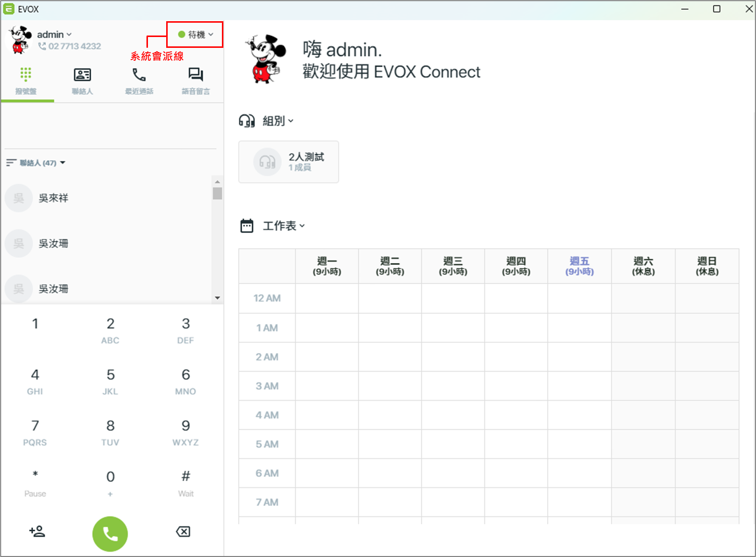Minimize the EVOX window
Screen dimensions: 756x557
(685, 9)
